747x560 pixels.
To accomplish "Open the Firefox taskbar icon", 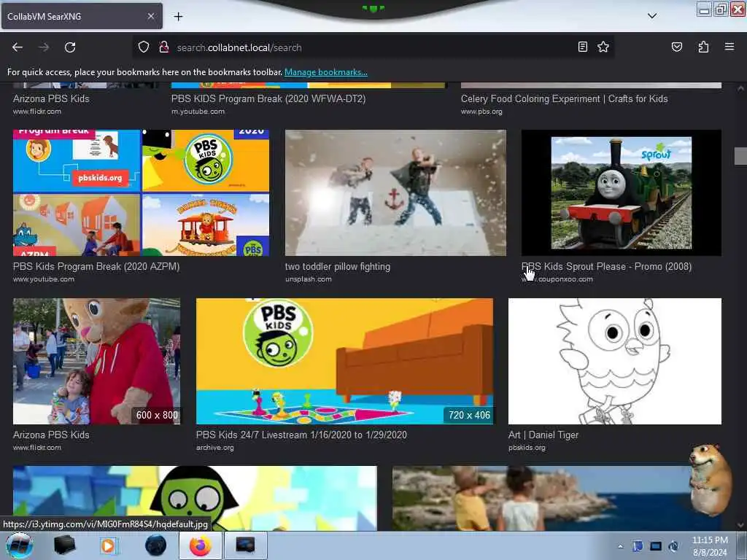I will point(201,545).
